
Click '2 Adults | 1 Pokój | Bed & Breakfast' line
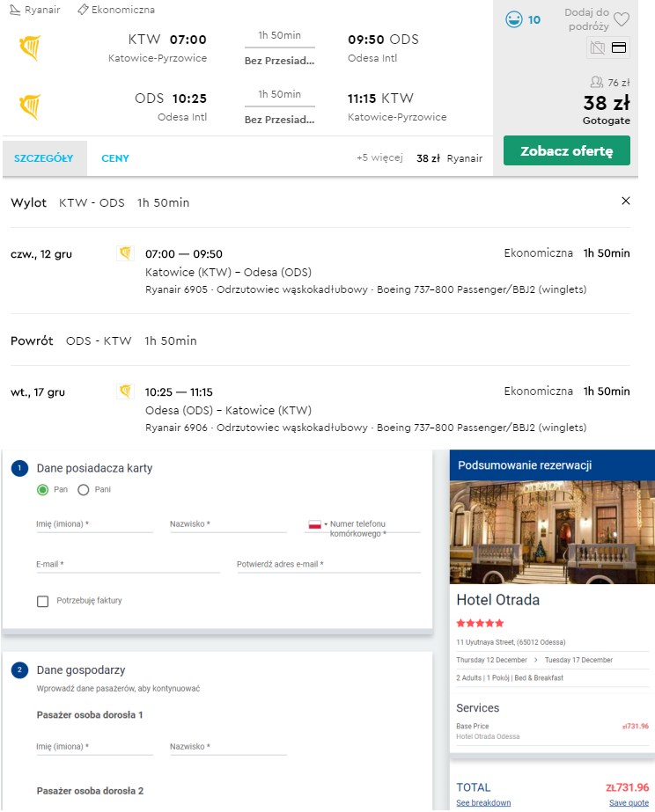pos(510,678)
